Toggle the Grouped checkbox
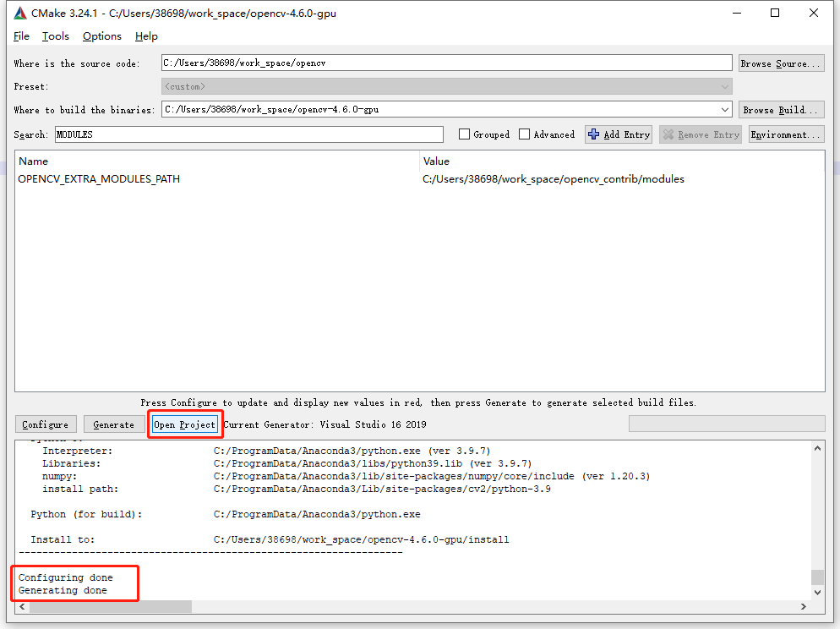 click(464, 134)
